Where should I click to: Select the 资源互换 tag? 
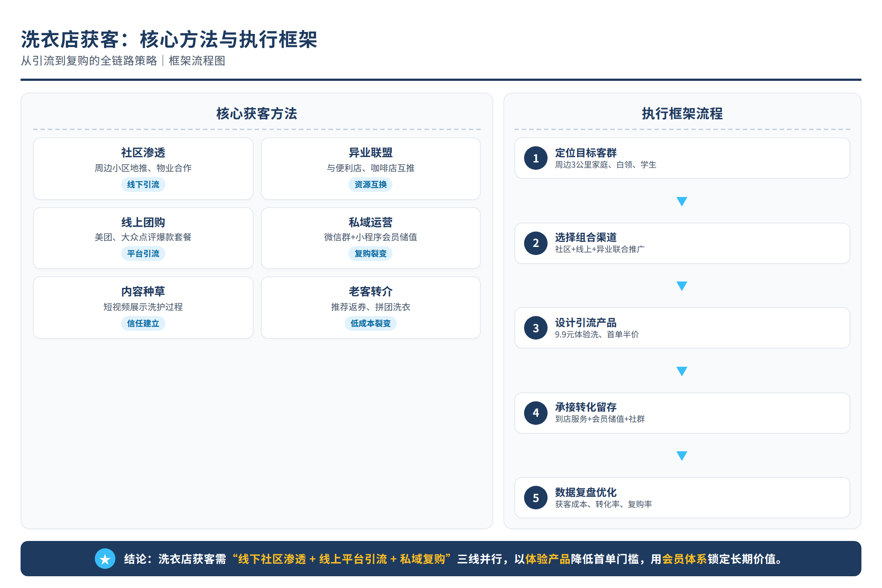tap(370, 184)
